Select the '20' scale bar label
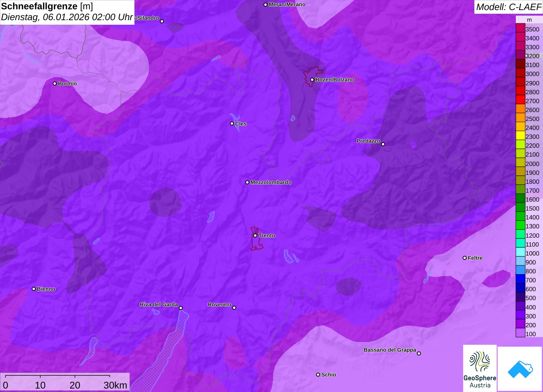The width and height of the screenshot is (543, 392). tap(75, 385)
